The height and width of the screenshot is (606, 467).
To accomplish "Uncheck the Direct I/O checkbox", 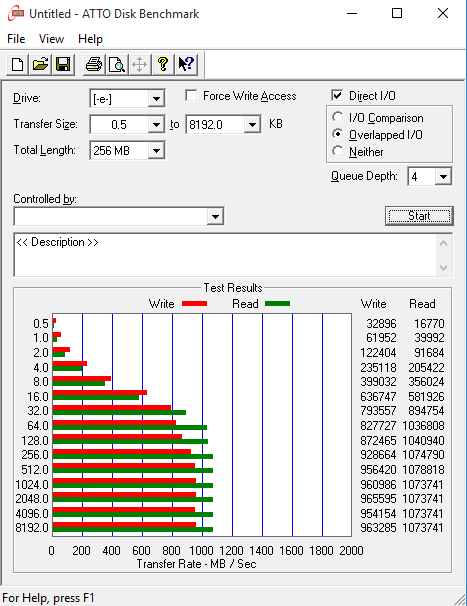I will (337, 95).
